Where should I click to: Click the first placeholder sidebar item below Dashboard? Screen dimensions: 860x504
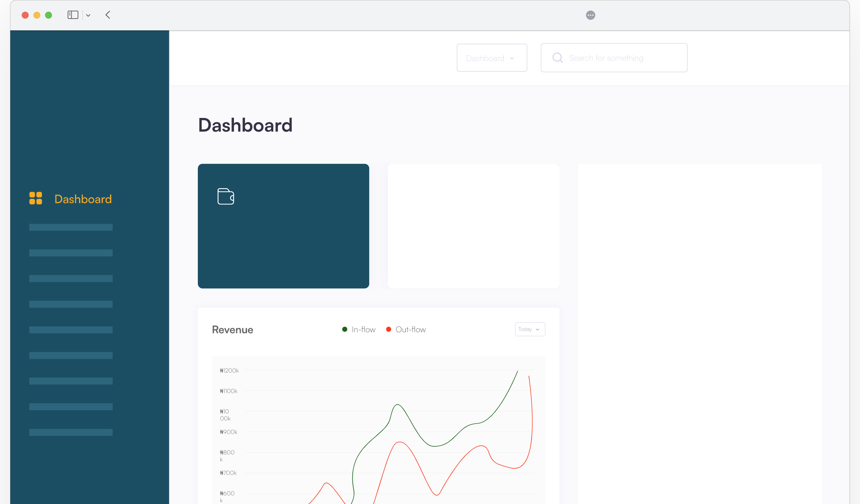click(71, 227)
